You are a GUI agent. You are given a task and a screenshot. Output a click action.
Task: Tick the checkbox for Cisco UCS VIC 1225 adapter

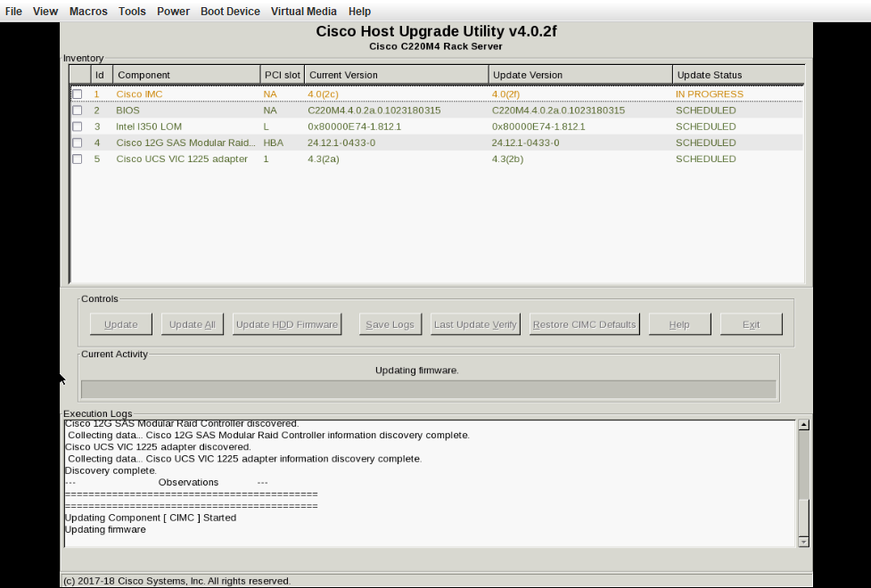(x=78, y=159)
